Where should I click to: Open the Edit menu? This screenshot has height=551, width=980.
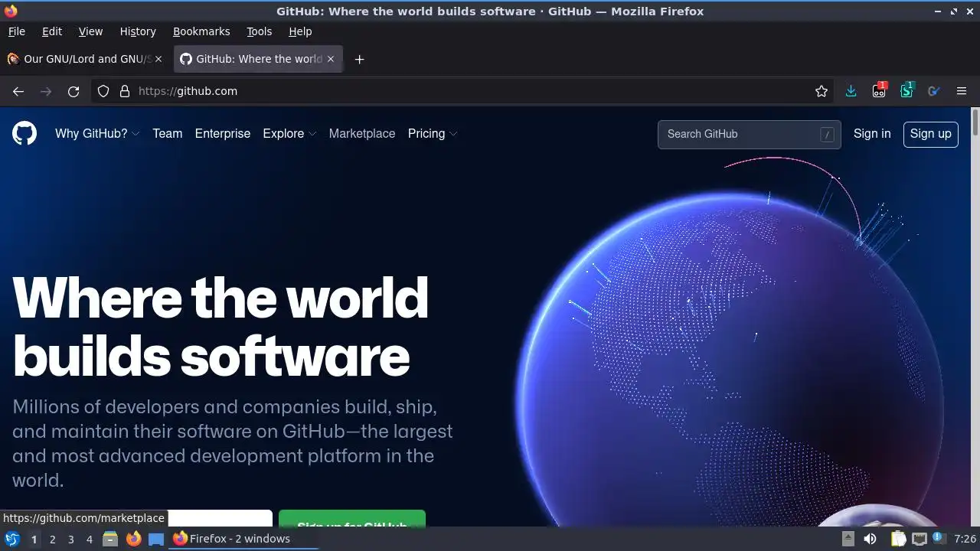click(x=52, y=31)
